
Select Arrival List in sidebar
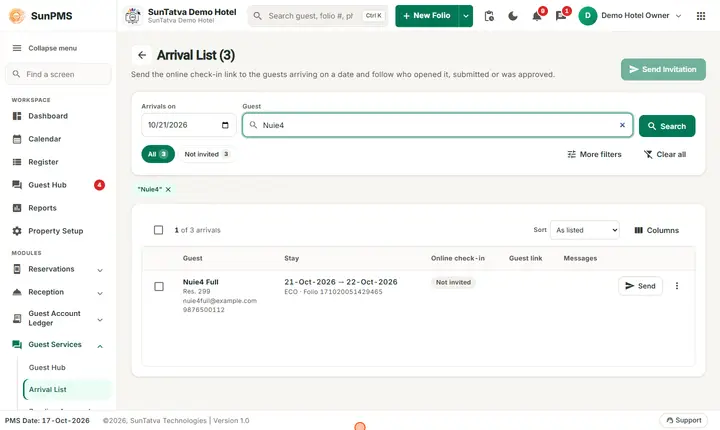[67, 390]
